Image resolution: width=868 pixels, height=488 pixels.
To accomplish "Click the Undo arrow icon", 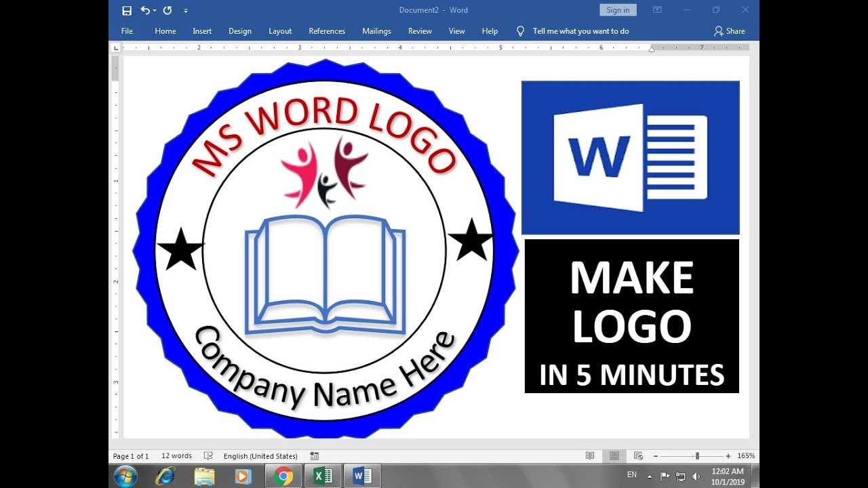I will [x=145, y=10].
